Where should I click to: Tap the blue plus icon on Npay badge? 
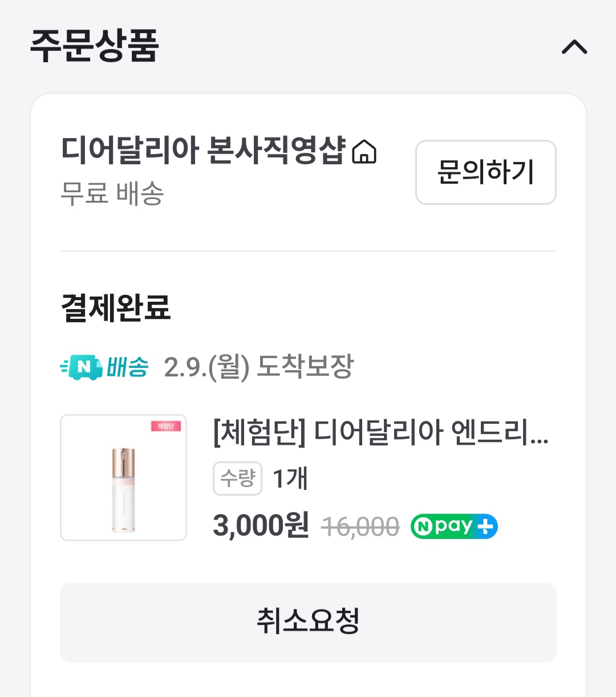pos(485,526)
